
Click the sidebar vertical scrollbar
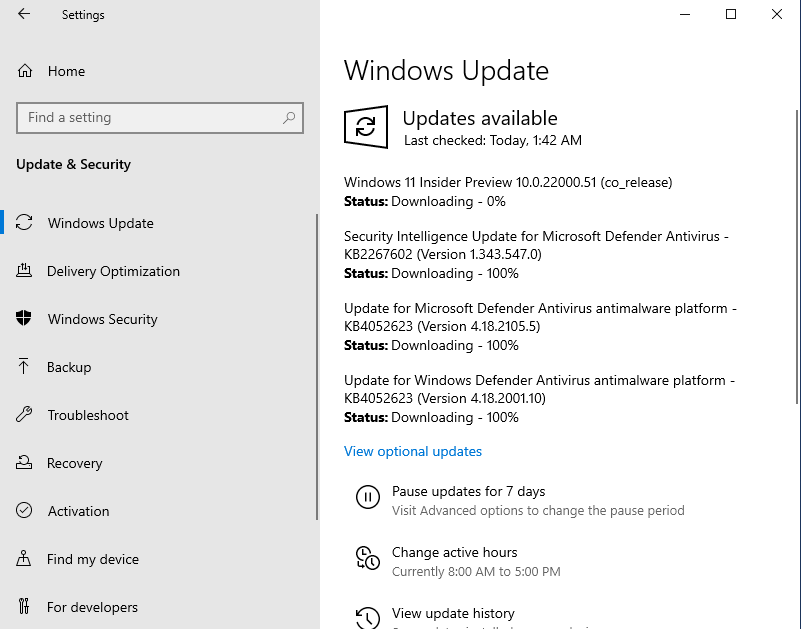click(317, 366)
